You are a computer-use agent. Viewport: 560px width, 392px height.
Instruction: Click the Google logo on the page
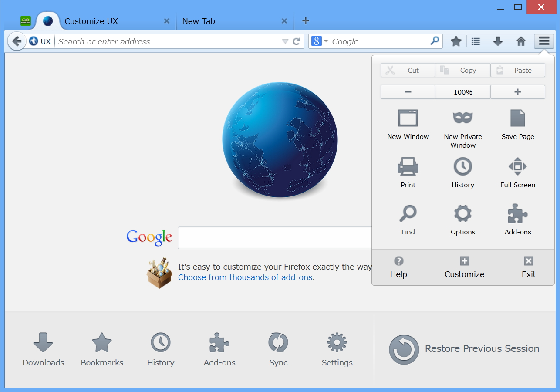(x=149, y=237)
